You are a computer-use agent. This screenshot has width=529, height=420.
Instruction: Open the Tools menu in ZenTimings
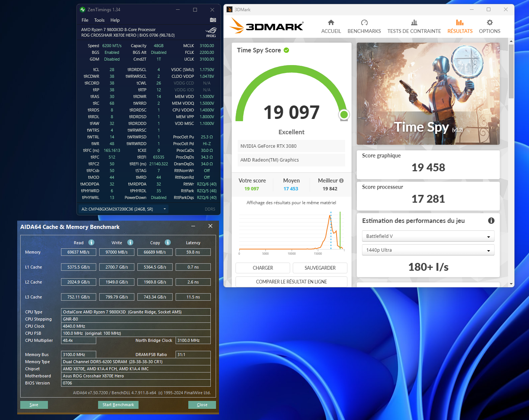(99, 20)
